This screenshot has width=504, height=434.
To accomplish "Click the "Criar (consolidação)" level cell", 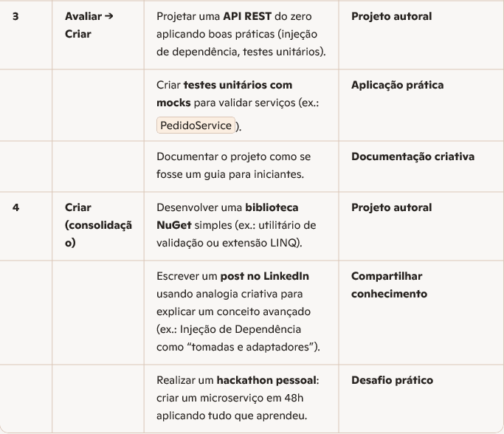I will pyautogui.click(x=98, y=225).
